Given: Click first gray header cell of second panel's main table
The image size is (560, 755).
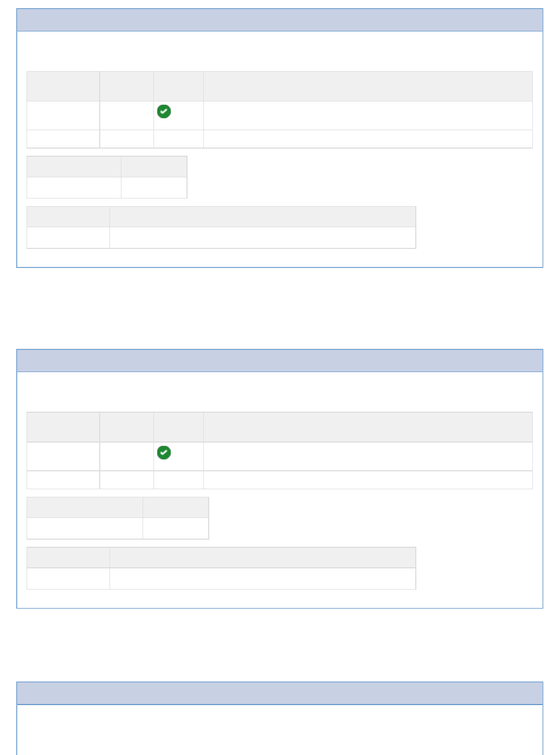Looking at the screenshot, I should click(63, 427).
